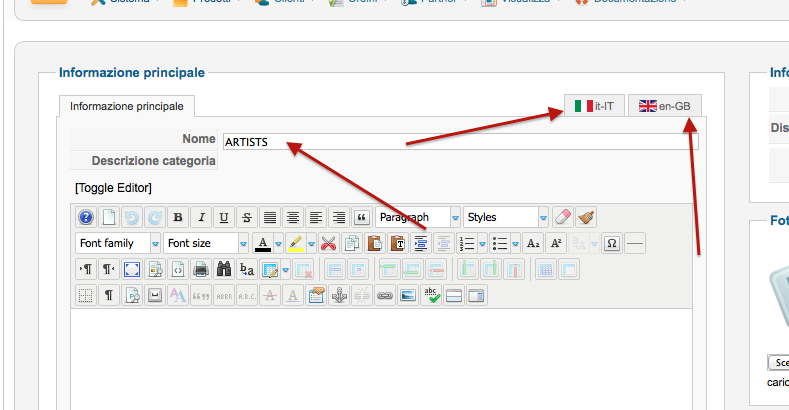Set left text alignment
This screenshot has width=789, height=410.
coord(315,217)
